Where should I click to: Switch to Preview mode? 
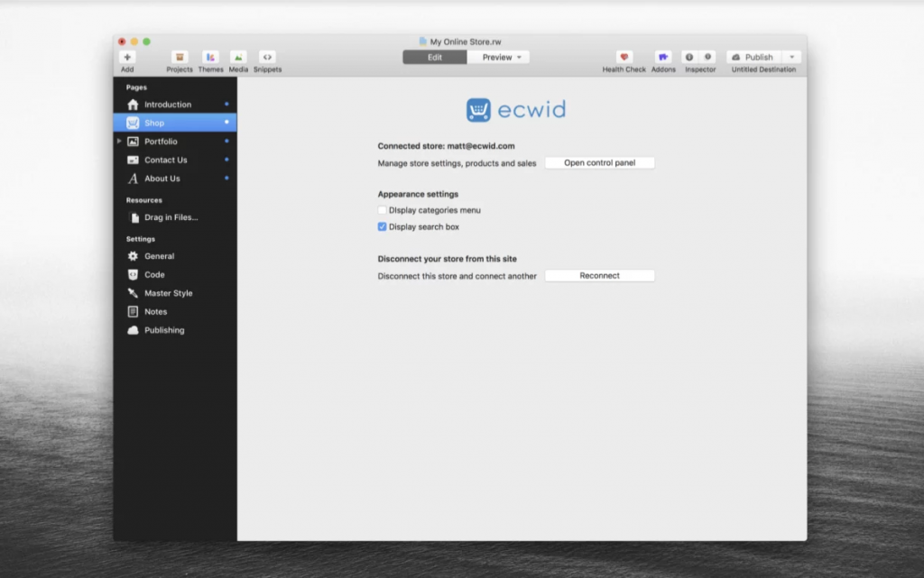pyautogui.click(x=497, y=57)
